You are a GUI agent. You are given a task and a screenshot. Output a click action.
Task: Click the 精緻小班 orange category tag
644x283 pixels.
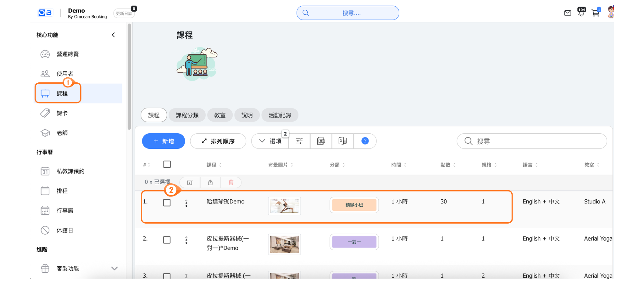tap(354, 205)
